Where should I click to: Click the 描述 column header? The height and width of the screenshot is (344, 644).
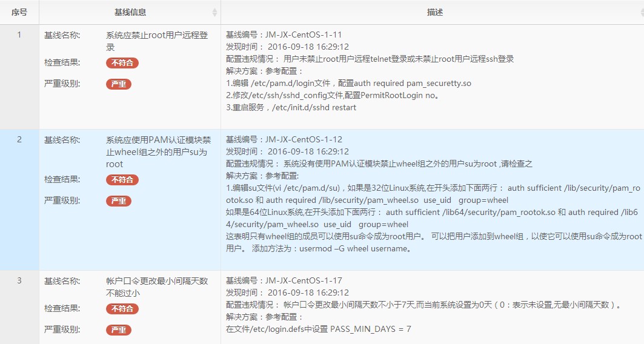pyautogui.click(x=434, y=12)
